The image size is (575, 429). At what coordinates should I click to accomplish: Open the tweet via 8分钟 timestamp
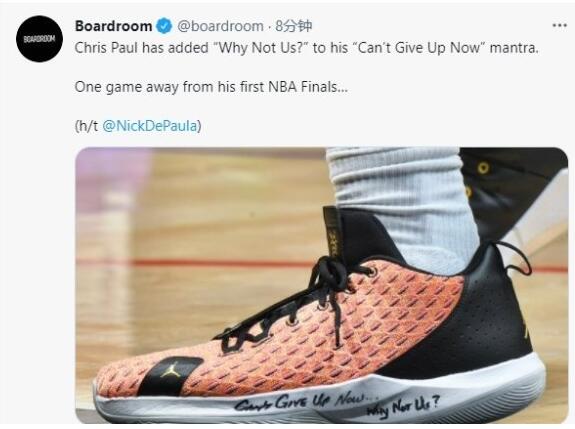coord(294,26)
